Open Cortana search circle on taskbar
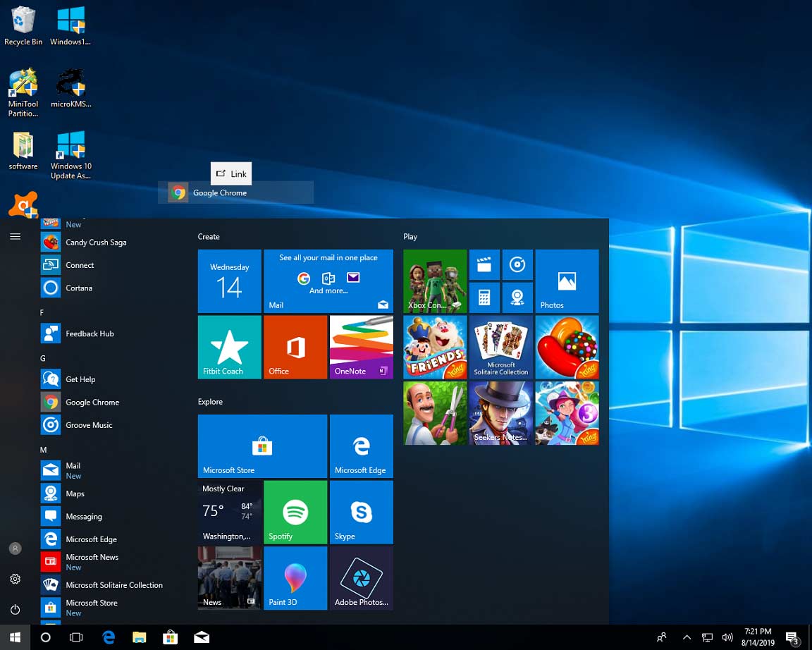Screen dimensions: 812x650 pos(46,637)
